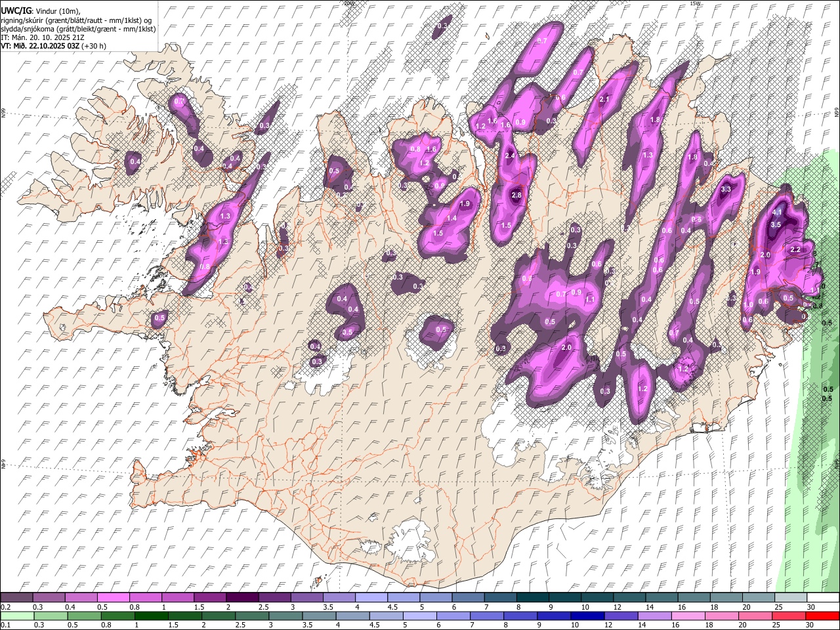Select the '30' label in the lower legend row
The width and height of the screenshot is (840, 630).
[x=811, y=625]
